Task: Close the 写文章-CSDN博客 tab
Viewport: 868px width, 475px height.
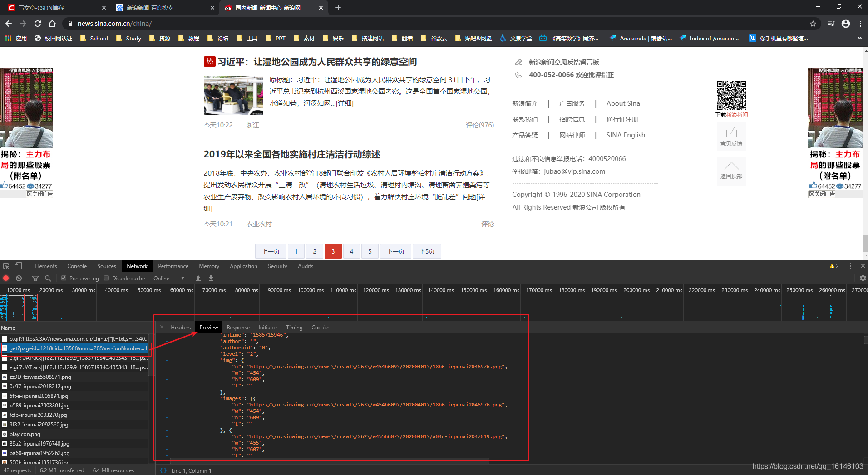Action: [104, 8]
